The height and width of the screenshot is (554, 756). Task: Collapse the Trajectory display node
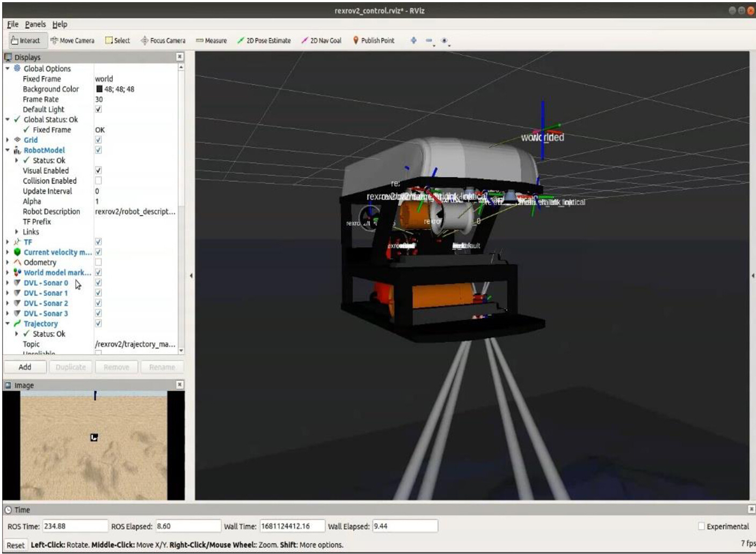[8, 323]
